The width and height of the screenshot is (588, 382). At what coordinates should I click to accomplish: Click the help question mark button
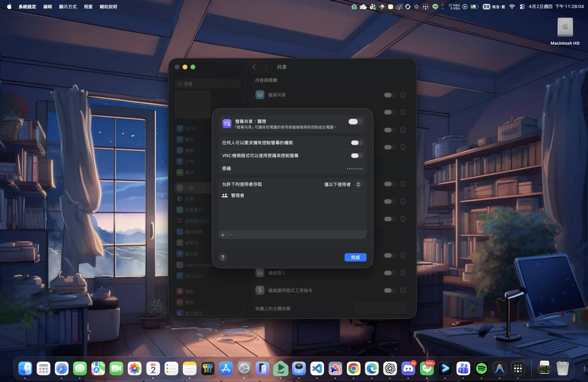click(223, 257)
